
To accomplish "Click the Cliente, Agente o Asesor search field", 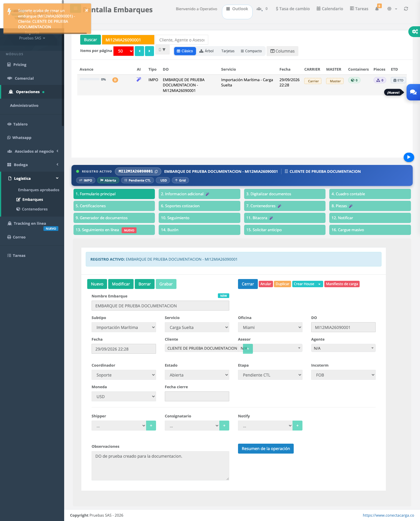I will pyautogui.click(x=182, y=40).
